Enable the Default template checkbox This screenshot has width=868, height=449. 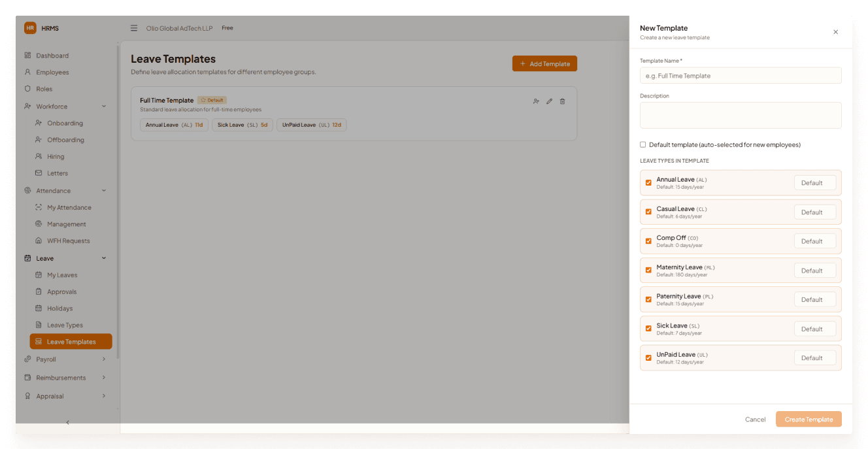pos(643,144)
